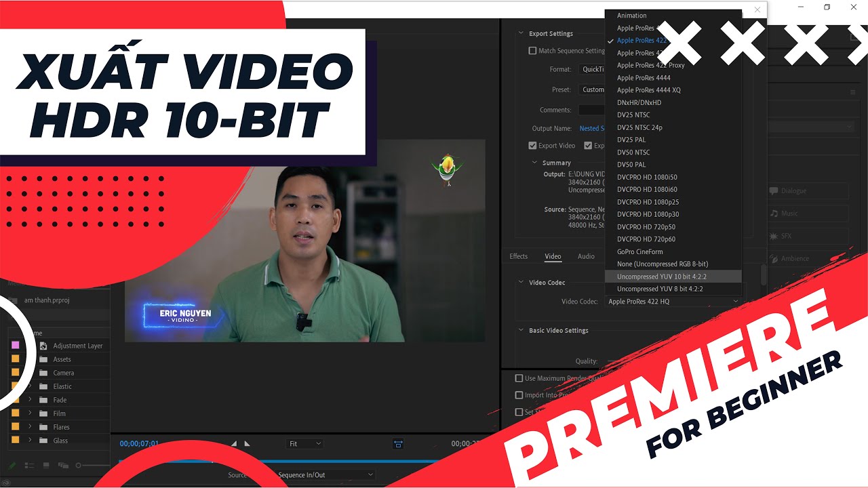Open the Video Codec dropdown
Image resolution: width=868 pixels, height=488 pixels.
point(673,302)
